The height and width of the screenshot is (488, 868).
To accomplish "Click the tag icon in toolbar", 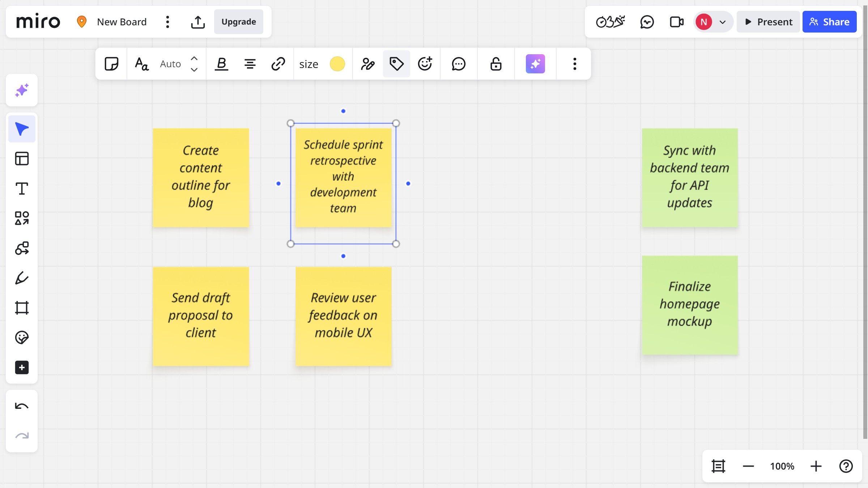I will (x=396, y=64).
